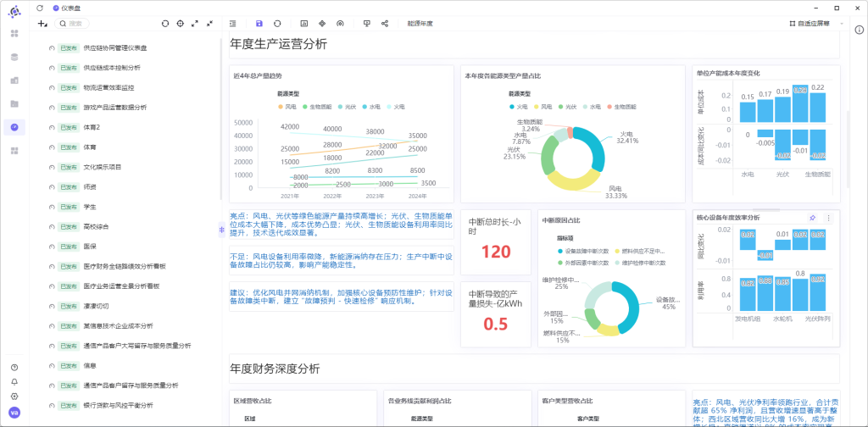Open the first left sidebar module icon
This screenshot has width=868, height=427.
(x=14, y=33)
